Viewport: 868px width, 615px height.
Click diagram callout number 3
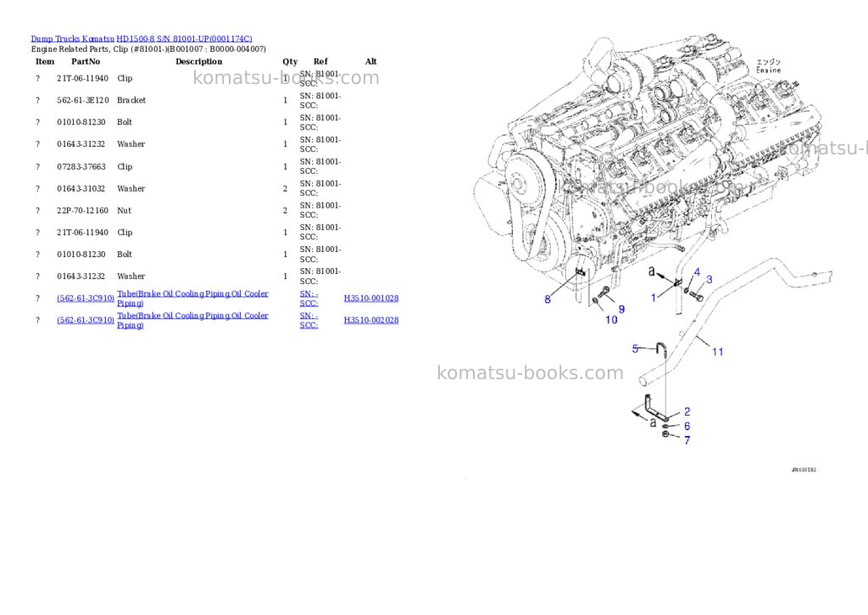pyautogui.click(x=709, y=279)
